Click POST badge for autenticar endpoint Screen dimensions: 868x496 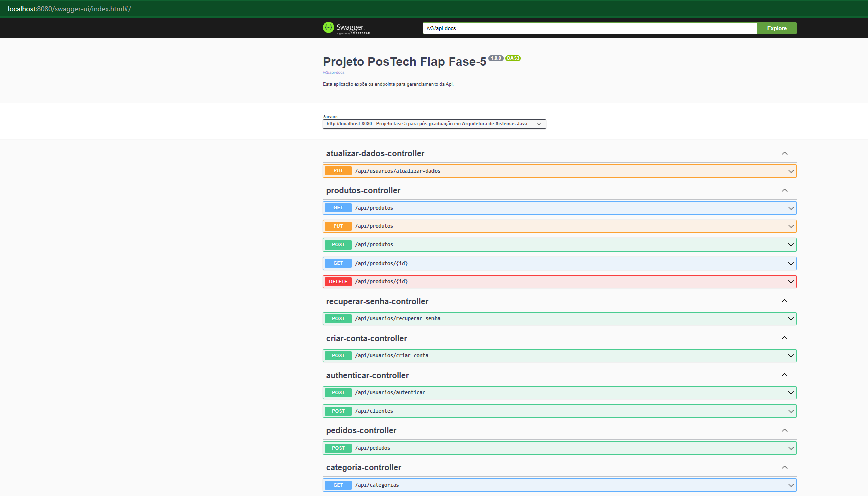pyautogui.click(x=338, y=393)
